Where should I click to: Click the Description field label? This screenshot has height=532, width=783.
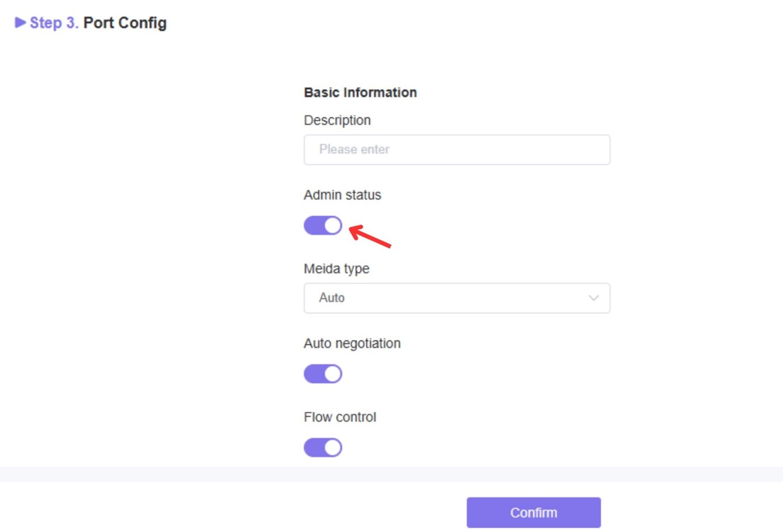(337, 120)
